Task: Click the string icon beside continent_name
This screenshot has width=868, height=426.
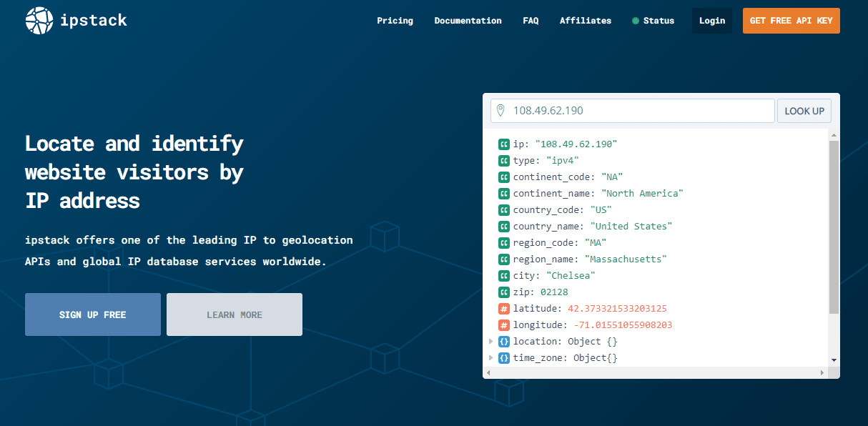Action: click(x=504, y=194)
